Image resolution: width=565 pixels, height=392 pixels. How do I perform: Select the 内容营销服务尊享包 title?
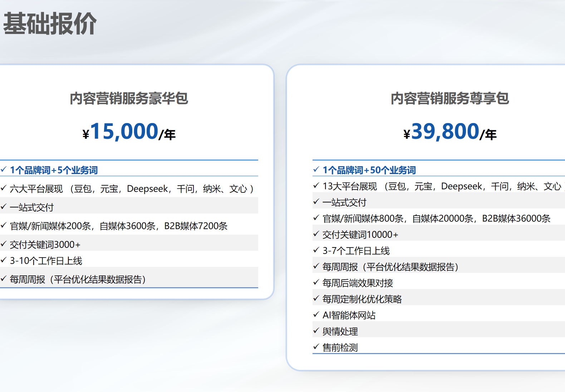[449, 98]
